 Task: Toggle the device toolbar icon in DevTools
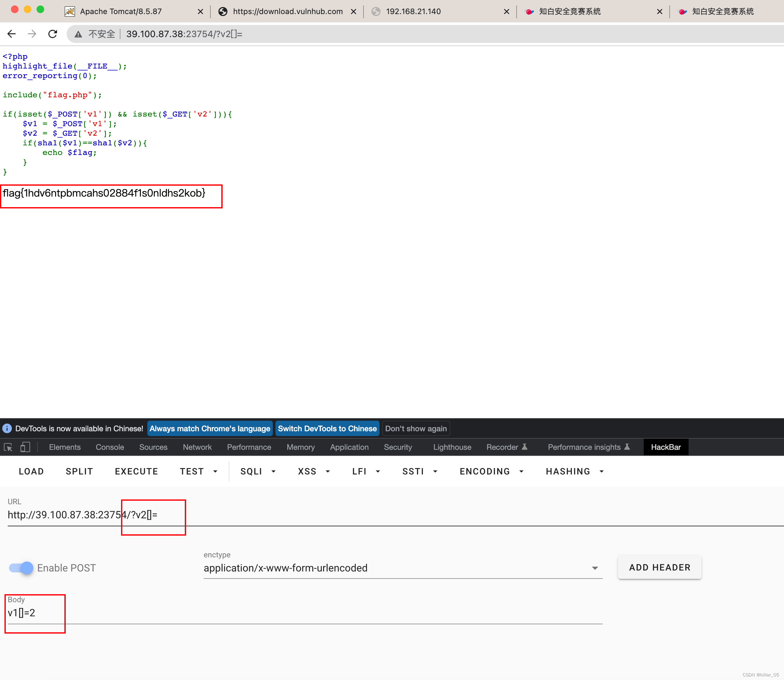coord(25,447)
